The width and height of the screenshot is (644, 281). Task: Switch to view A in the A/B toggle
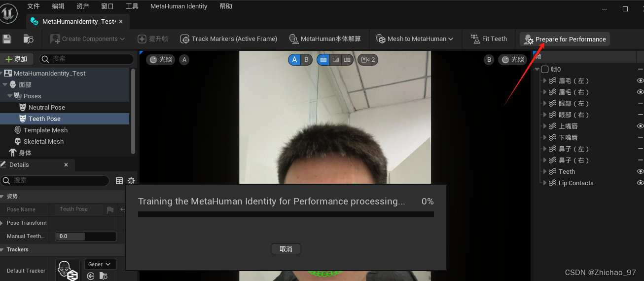click(294, 60)
